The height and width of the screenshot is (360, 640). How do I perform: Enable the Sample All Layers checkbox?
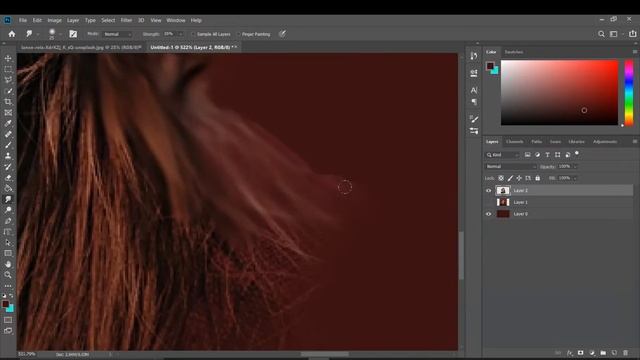(193, 34)
